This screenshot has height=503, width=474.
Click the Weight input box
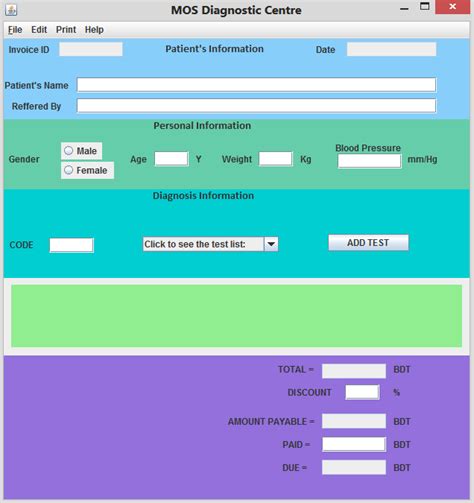point(276,159)
